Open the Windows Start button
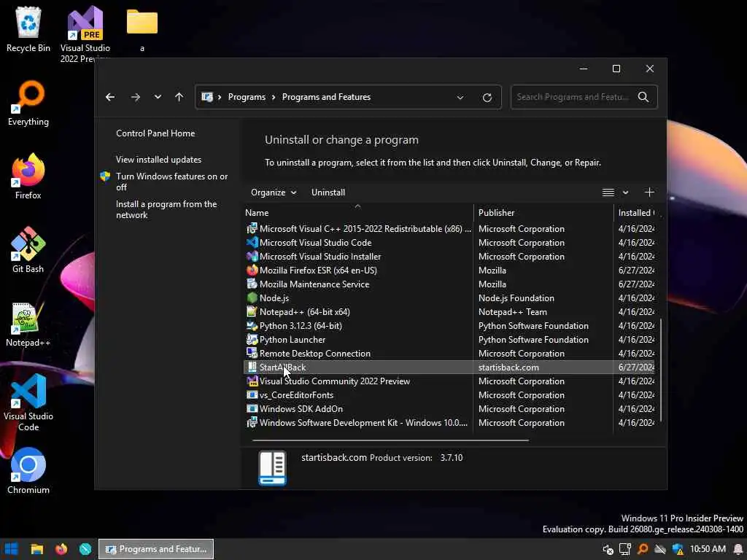 12,549
